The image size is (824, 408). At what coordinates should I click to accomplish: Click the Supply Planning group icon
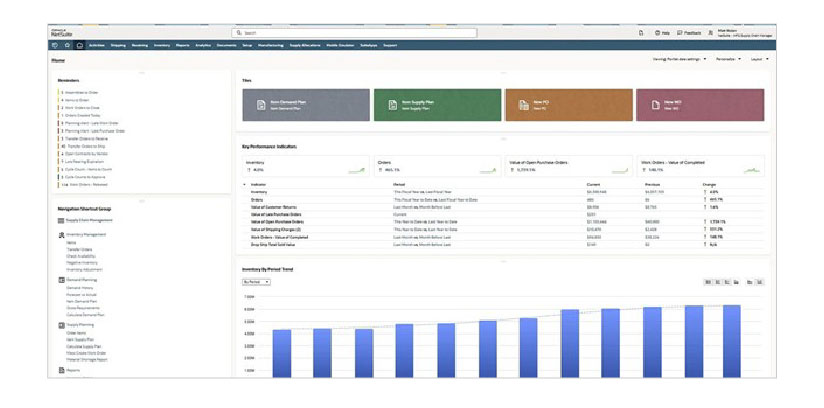coord(61,325)
